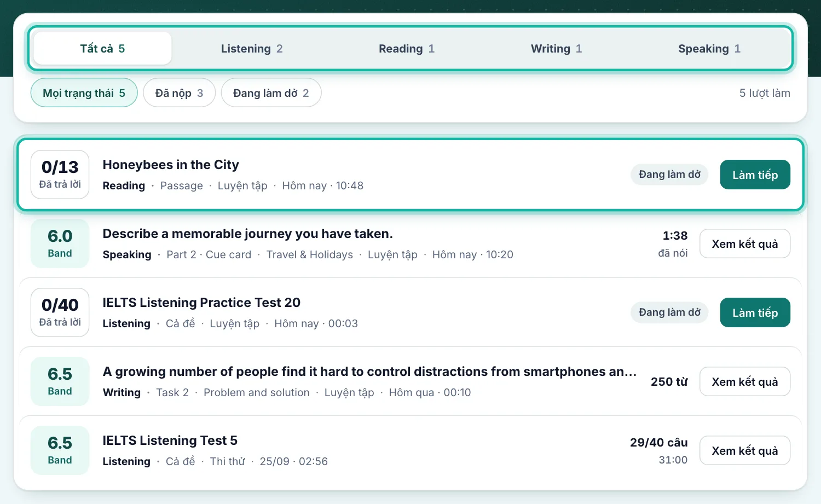Open the "IELTS Listening Practice Test 20" title
The width and height of the screenshot is (821, 504).
click(201, 303)
